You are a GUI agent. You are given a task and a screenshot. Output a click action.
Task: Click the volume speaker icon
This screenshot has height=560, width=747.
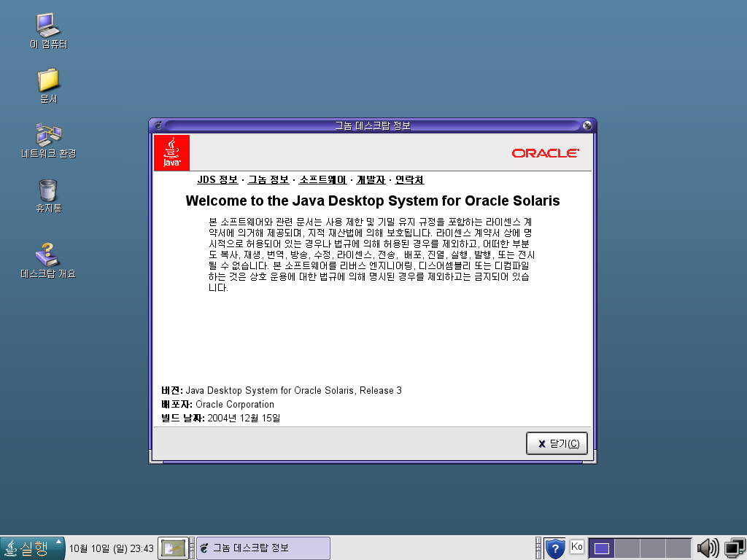[x=706, y=548]
